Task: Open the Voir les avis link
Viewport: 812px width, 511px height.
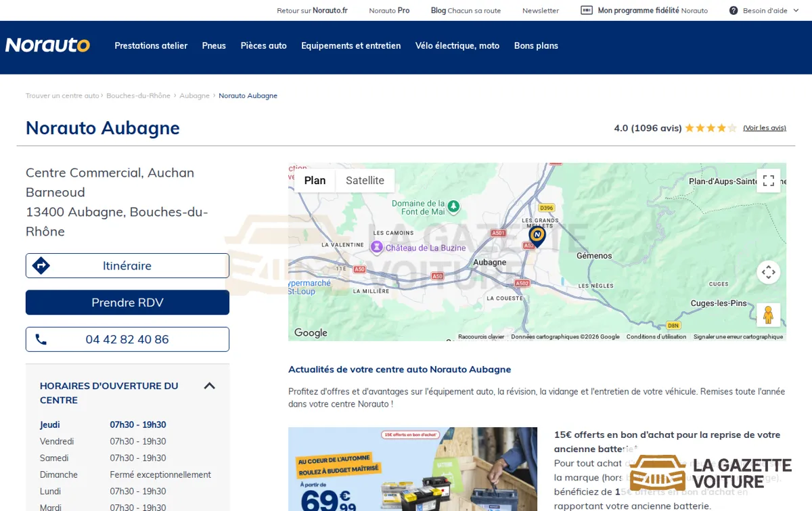Action: coord(765,128)
